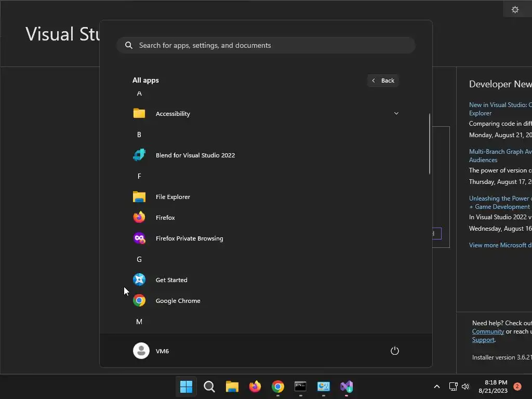This screenshot has width=532, height=399.
Task: Click 'View more Microsoft' link
Action: tap(500, 245)
